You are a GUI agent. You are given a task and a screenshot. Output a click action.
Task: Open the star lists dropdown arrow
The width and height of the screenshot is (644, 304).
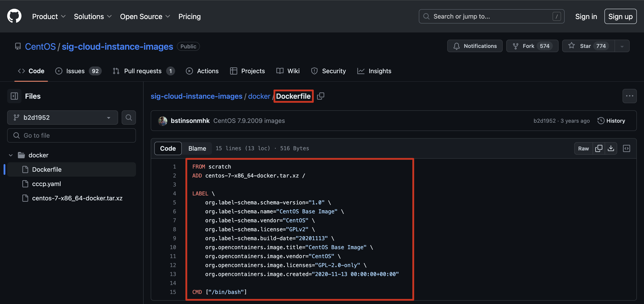622,46
